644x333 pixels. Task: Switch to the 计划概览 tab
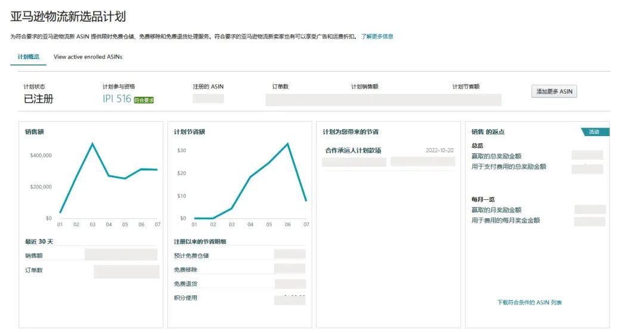[29, 57]
